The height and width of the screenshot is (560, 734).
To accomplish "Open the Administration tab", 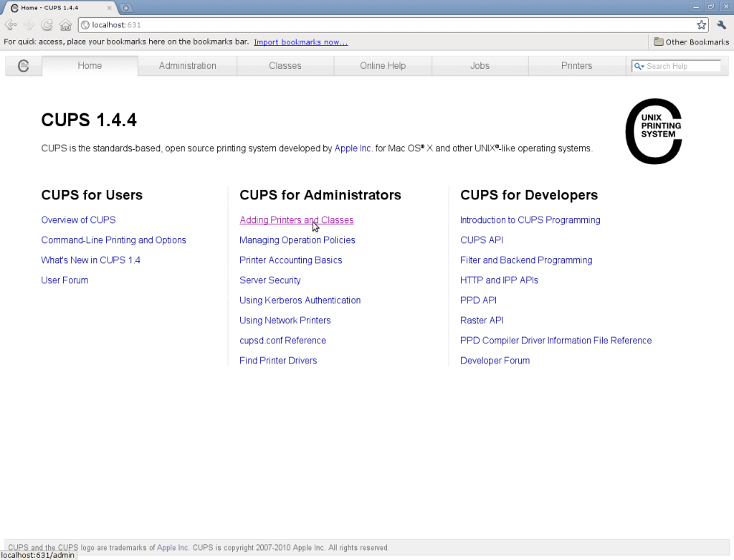I will (187, 65).
